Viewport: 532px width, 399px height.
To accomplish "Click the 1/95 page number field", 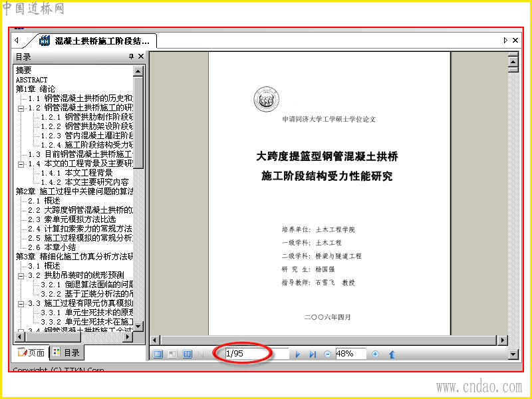I will pyautogui.click(x=257, y=354).
